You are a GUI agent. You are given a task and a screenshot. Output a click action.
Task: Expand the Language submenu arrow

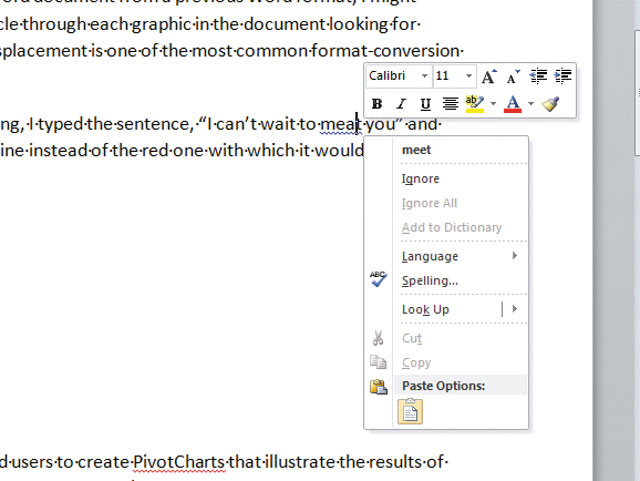click(515, 256)
